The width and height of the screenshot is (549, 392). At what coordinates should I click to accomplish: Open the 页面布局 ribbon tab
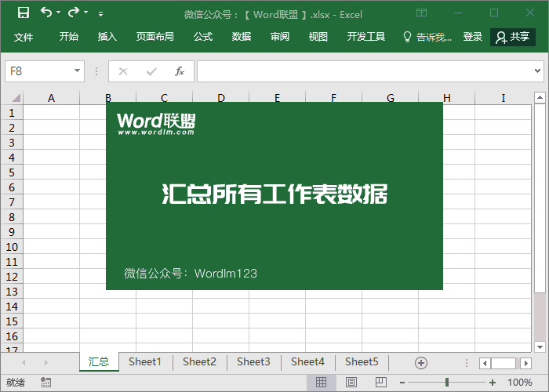coord(155,37)
